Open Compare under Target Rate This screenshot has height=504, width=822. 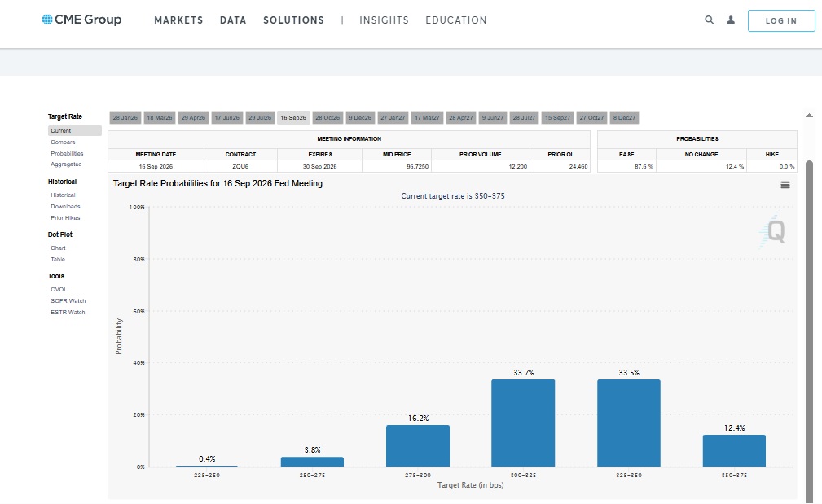63,142
